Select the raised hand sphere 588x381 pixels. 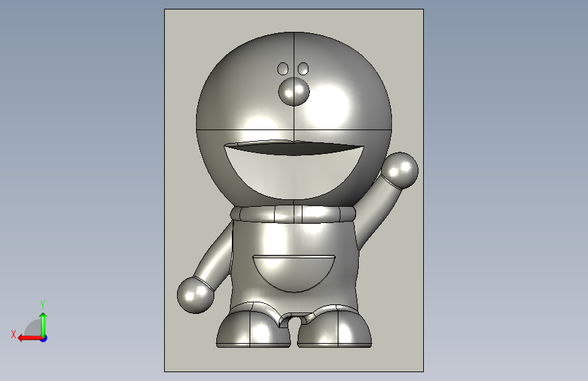(399, 170)
